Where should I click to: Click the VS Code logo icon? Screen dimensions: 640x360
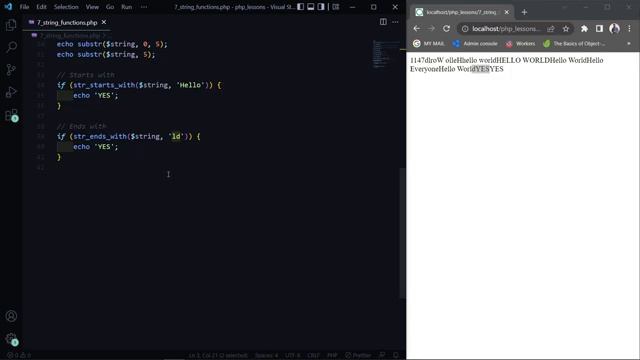point(8,7)
